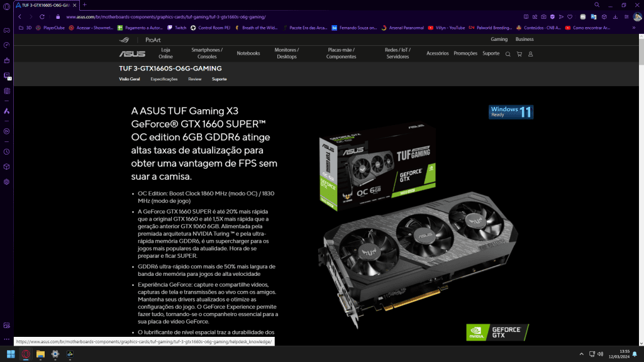Viewport: 644px width, 362px height.
Task: Open the Opera menu logo icon
Action: [x=6, y=6]
